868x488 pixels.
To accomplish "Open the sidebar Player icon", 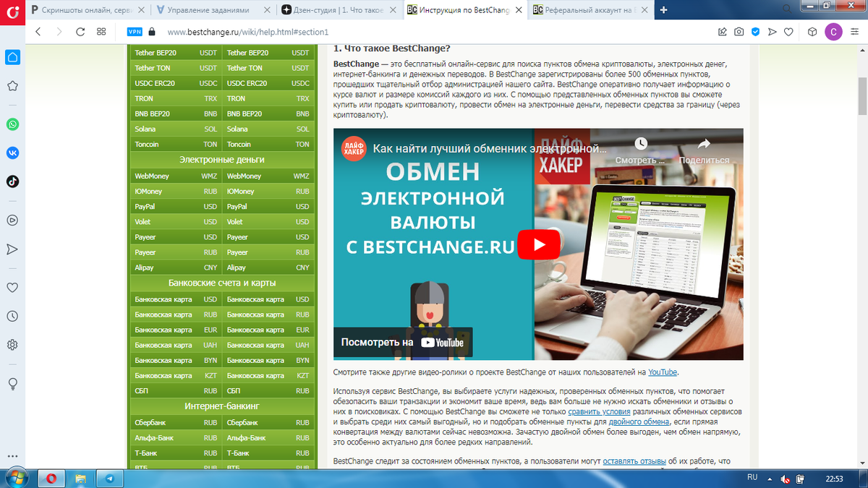I will tap(12, 221).
